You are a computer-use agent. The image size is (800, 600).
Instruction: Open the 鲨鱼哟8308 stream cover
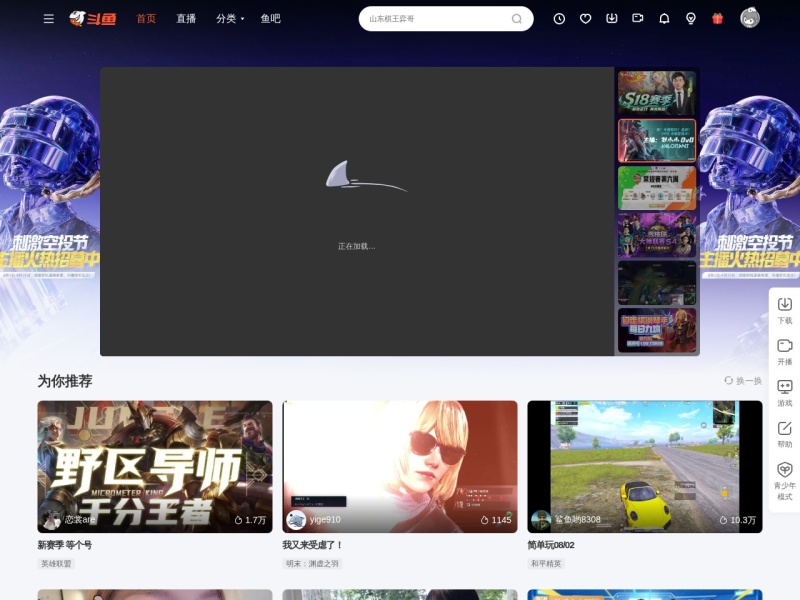click(x=645, y=466)
